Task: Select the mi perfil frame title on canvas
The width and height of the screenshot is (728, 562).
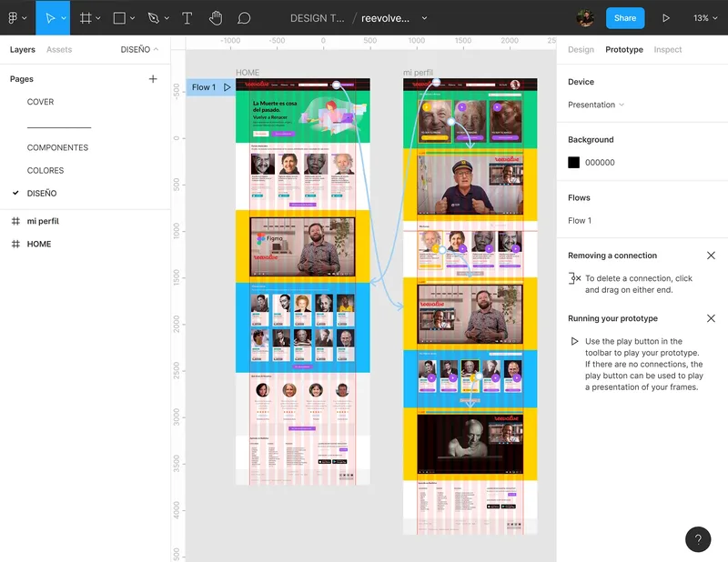Action: coord(418,73)
